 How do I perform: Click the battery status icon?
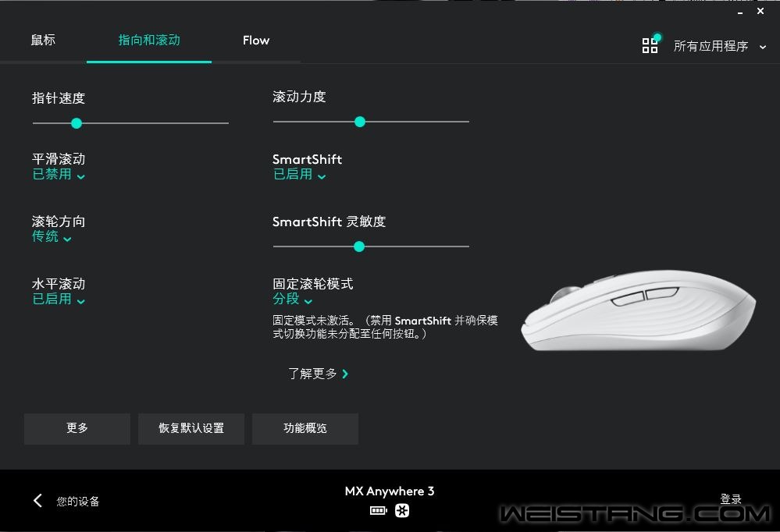pos(378,511)
